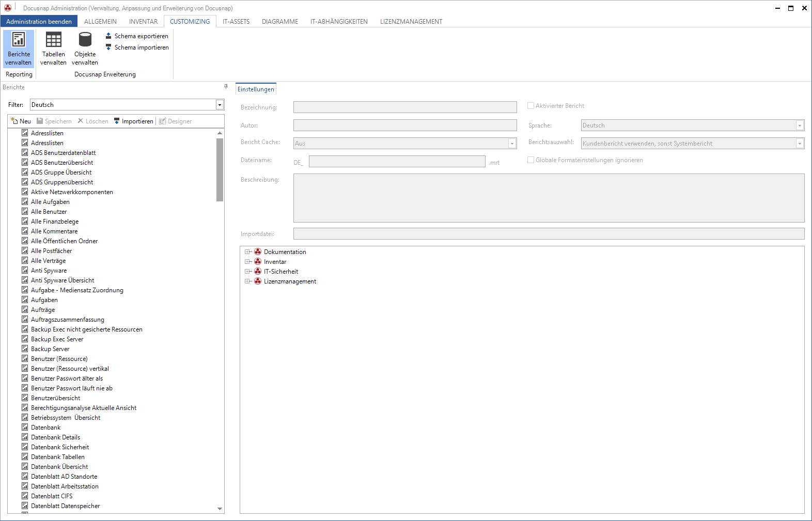Expand the Lizenzmanagement tree node
The height and width of the screenshot is (521, 812).
[x=247, y=281]
